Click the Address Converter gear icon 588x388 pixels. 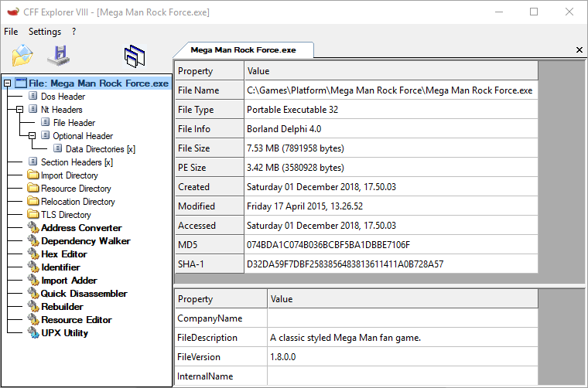tap(33, 228)
